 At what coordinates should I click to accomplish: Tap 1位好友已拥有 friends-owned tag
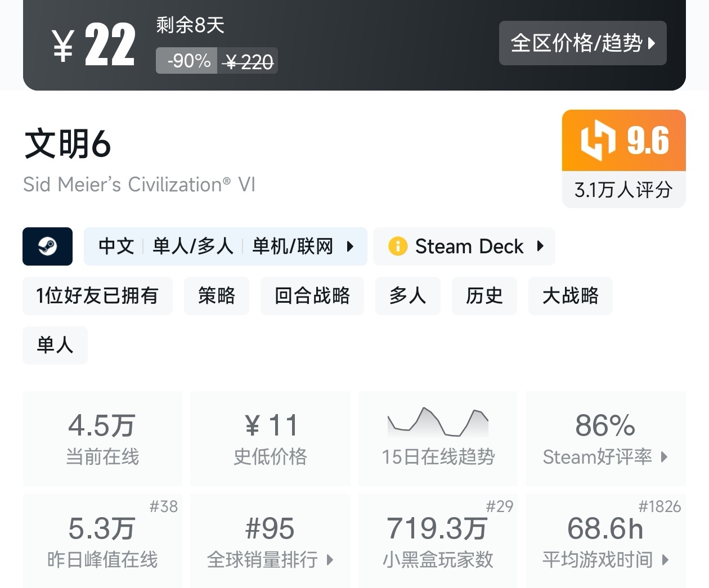click(x=97, y=296)
